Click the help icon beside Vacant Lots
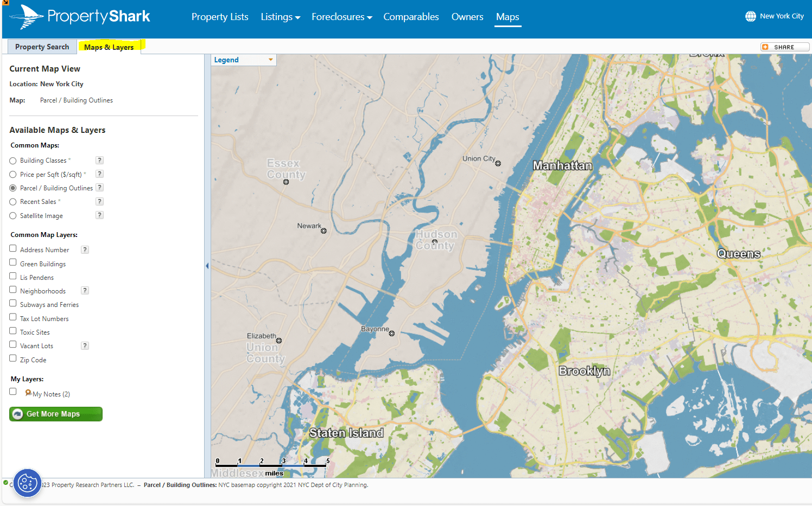 coord(85,345)
